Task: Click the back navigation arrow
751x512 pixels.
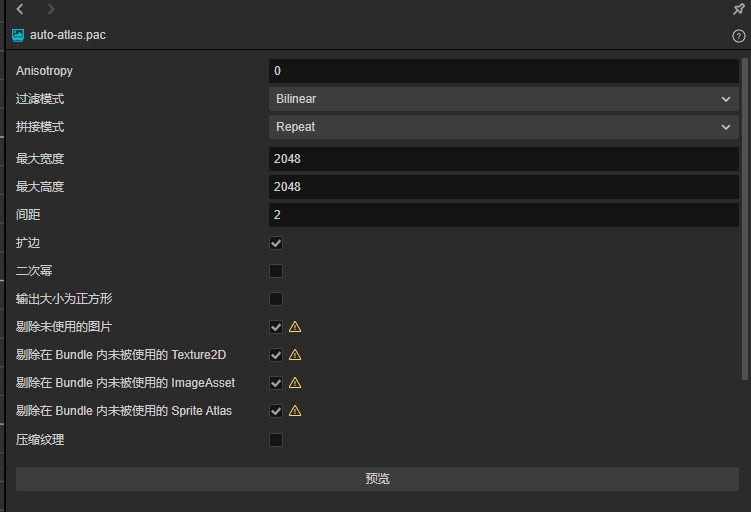Action: (20, 9)
